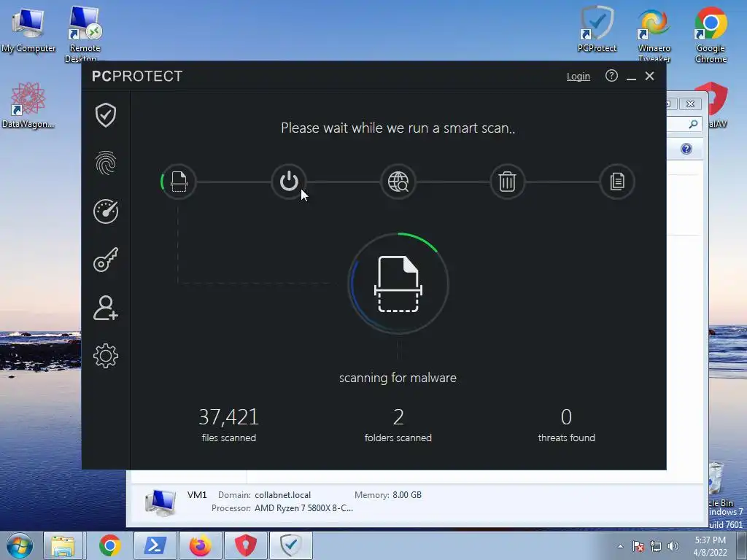Viewport: 747px width, 560px height.
Task: Open the PCProtect help question mark
Action: coord(611,76)
